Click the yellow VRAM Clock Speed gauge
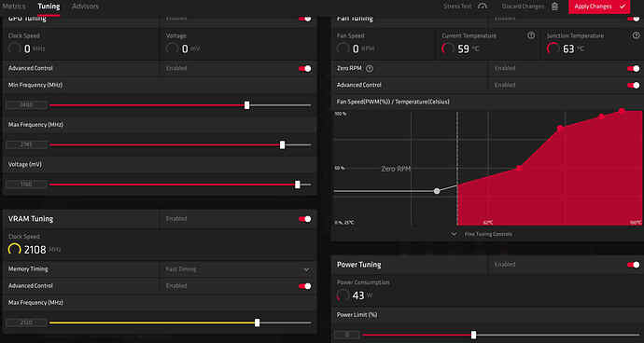Screen dimensions: 644x343 coord(14,250)
